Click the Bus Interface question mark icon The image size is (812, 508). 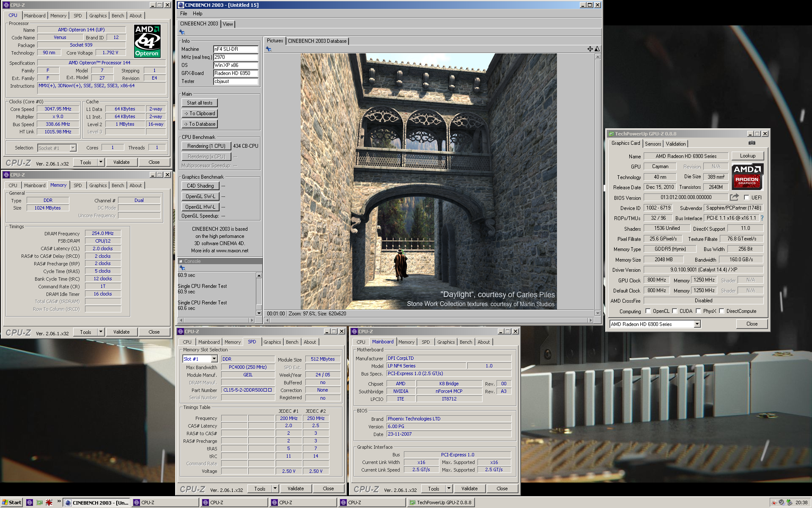click(x=762, y=218)
